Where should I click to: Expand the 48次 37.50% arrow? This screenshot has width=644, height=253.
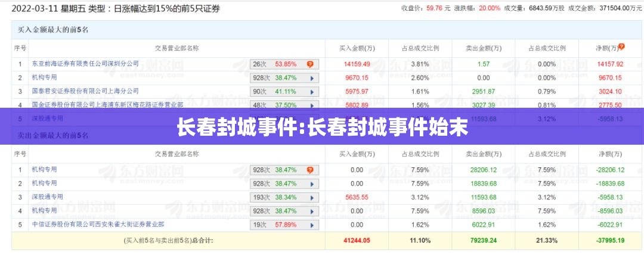312,105
